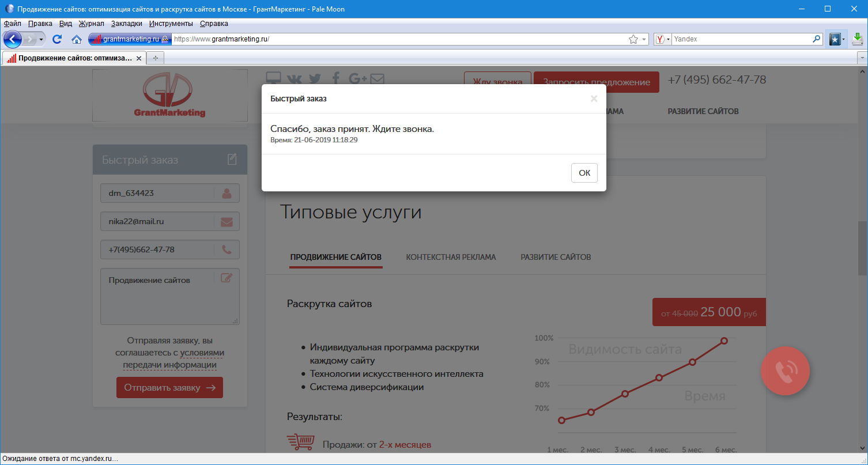868x465 pixels.
Task: Open the Справка menu
Action: click(x=214, y=24)
